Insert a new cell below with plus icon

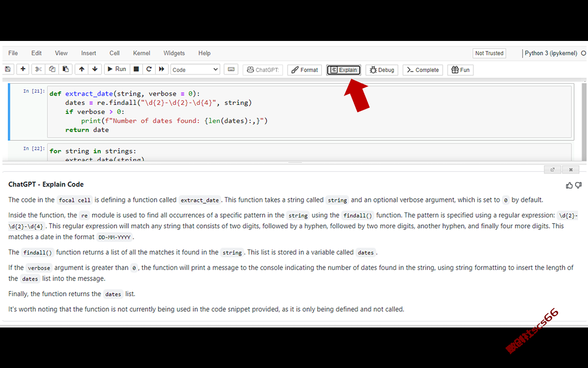[x=23, y=69]
